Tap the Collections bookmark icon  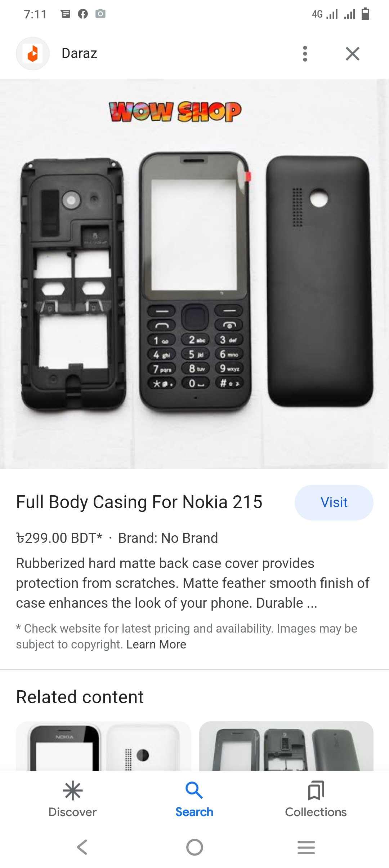pos(316,790)
